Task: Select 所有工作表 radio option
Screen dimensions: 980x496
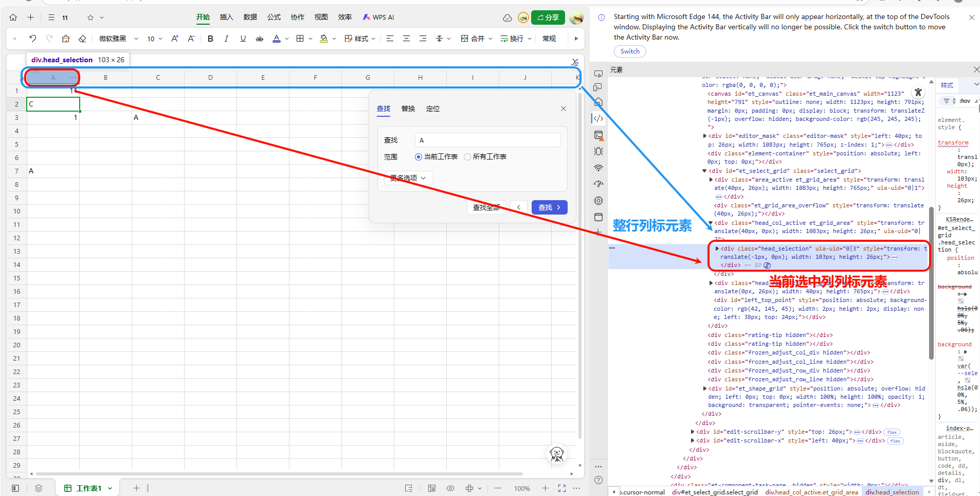Action: (467, 157)
